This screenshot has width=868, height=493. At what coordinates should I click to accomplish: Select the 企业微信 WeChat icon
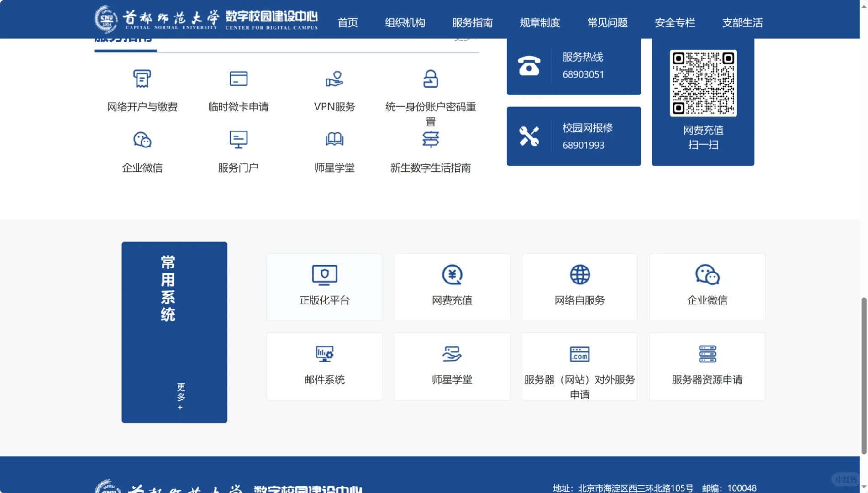tap(142, 139)
